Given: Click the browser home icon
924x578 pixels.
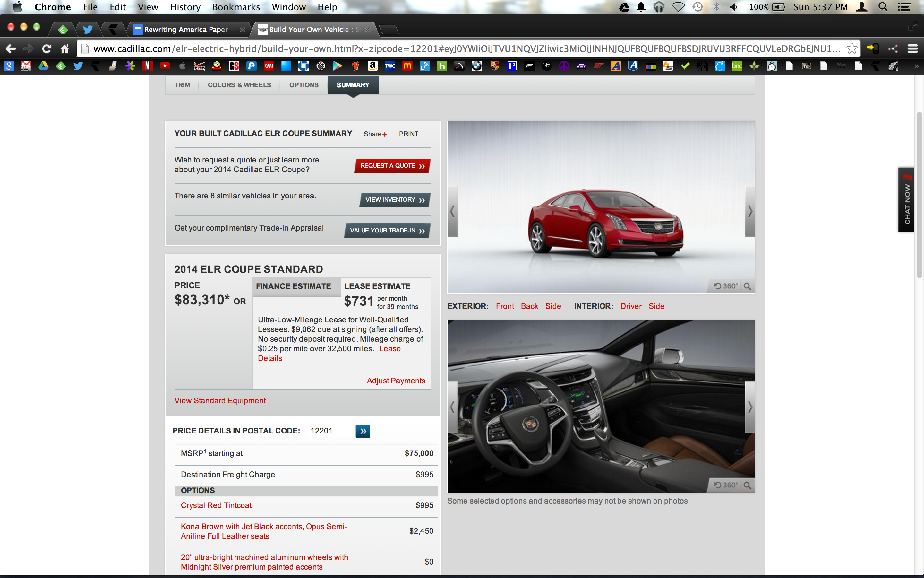Looking at the screenshot, I should pyautogui.click(x=64, y=49).
